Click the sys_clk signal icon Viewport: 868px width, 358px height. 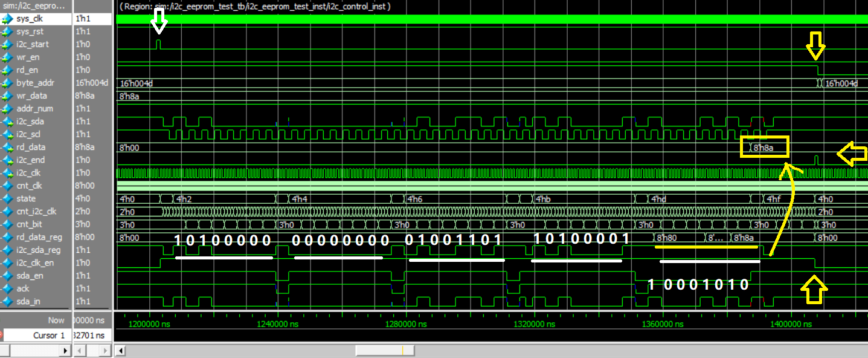coord(7,19)
